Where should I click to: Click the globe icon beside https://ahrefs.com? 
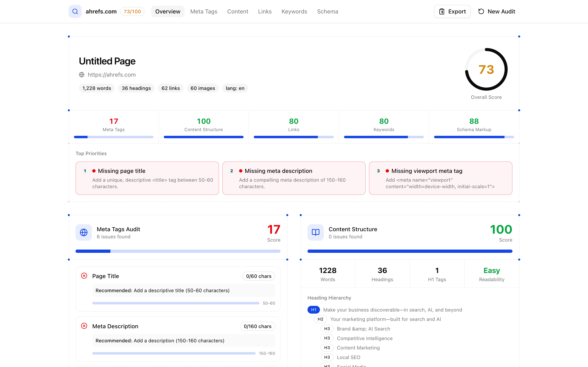click(x=82, y=74)
